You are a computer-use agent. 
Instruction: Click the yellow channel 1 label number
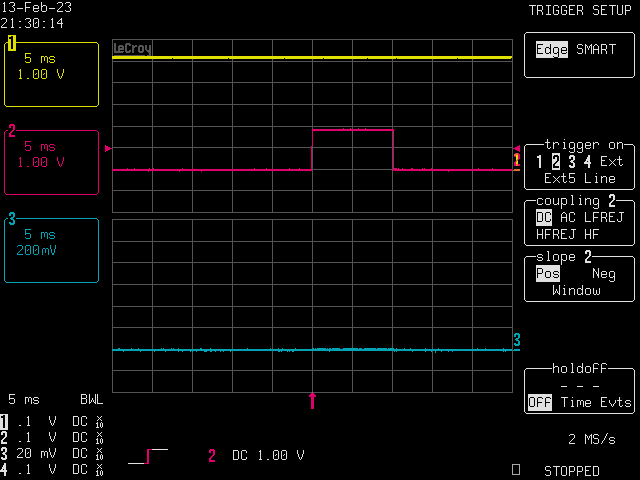pyautogui.click(x=12, y=43)
